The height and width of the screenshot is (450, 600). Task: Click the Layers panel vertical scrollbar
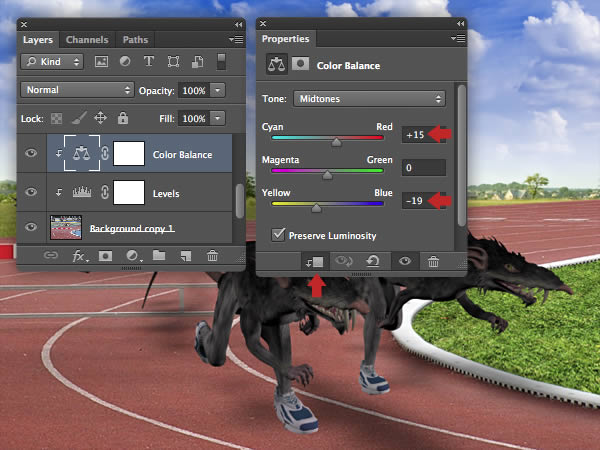[x=240, y=201]
